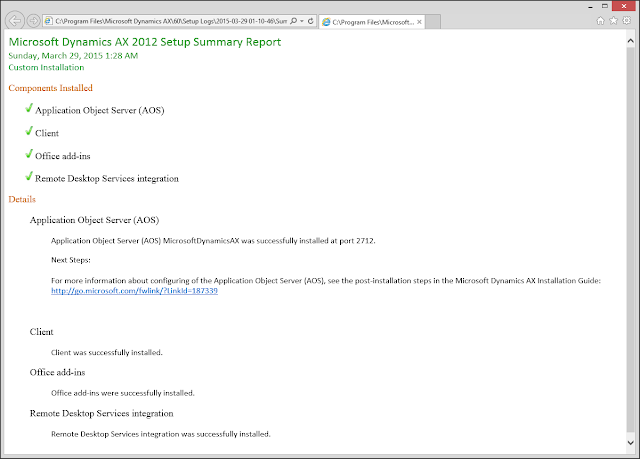Click 'Office add-ins were successfully installed.' text
Image resolution: width=640 pixels, height=459 pixels.
coord(122,393)
